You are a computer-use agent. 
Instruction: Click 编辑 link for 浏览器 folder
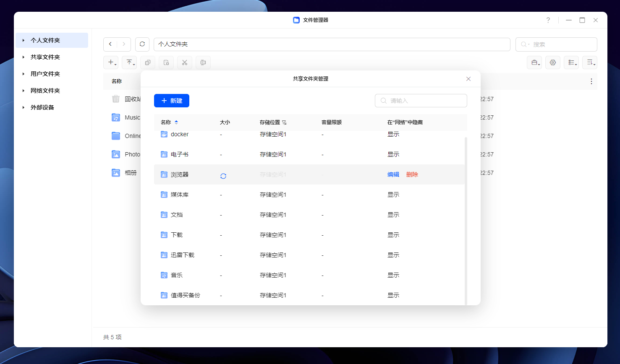[393, 174]
